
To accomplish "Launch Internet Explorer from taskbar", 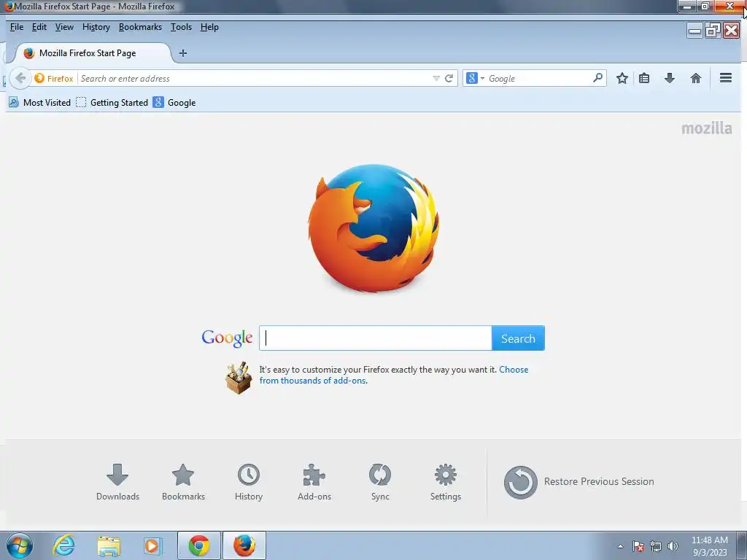I will [64, 545].
